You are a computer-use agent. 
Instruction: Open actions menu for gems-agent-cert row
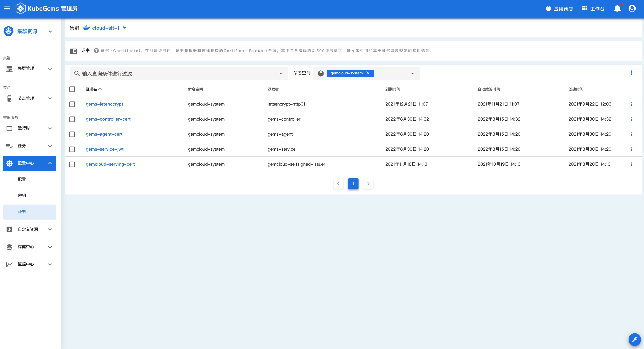631,134
